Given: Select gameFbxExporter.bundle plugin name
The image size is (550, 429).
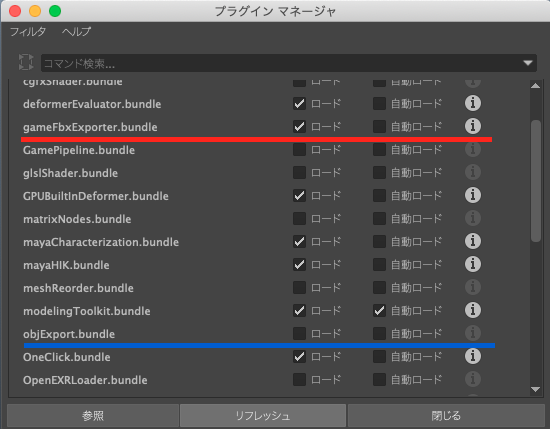Looking at the screenshot, I should [x=90, y=127].
